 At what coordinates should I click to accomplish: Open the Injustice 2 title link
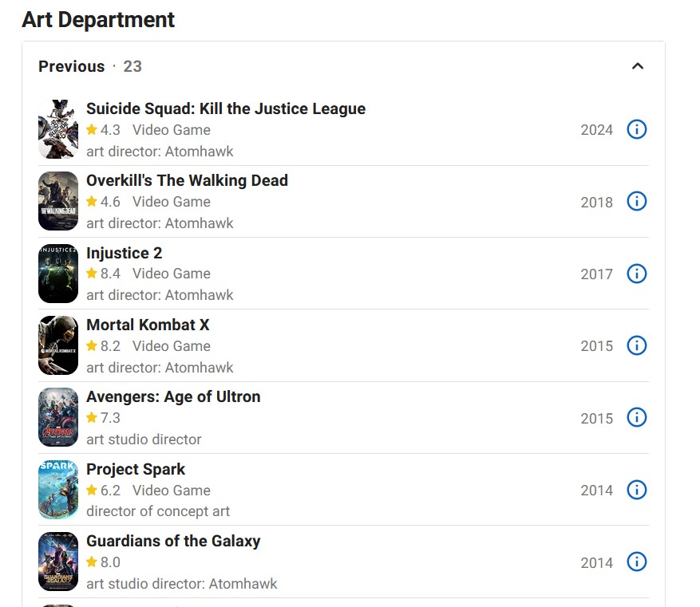tap(124, 252)
